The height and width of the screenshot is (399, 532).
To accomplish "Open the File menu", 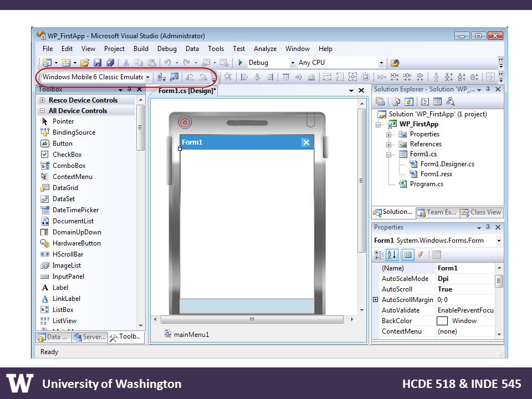I will [x=48, y=49].
